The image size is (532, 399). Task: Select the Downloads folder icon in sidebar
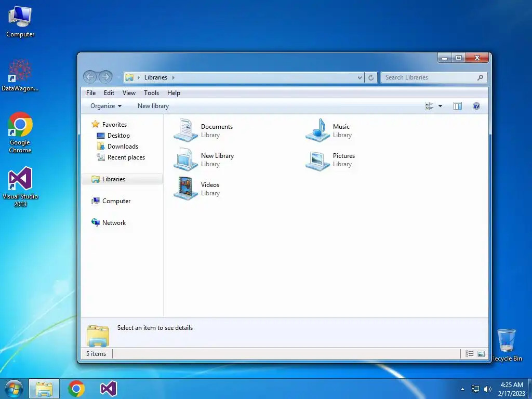pyautogui.click(x=101, y=146)
